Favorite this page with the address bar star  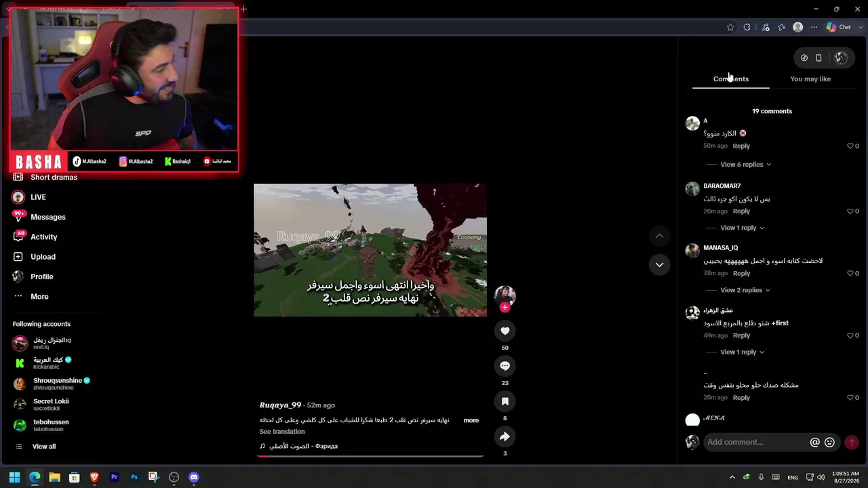point(730,27)
